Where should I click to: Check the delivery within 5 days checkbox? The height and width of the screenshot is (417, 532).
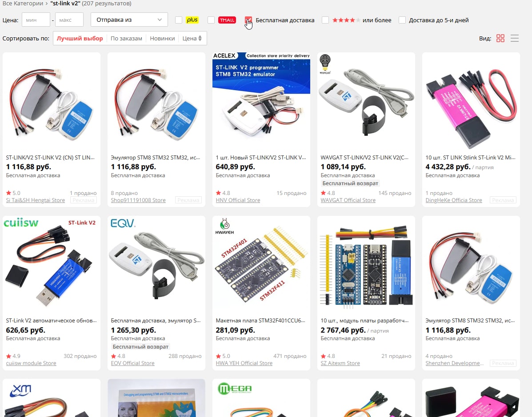tap(402, 20)
